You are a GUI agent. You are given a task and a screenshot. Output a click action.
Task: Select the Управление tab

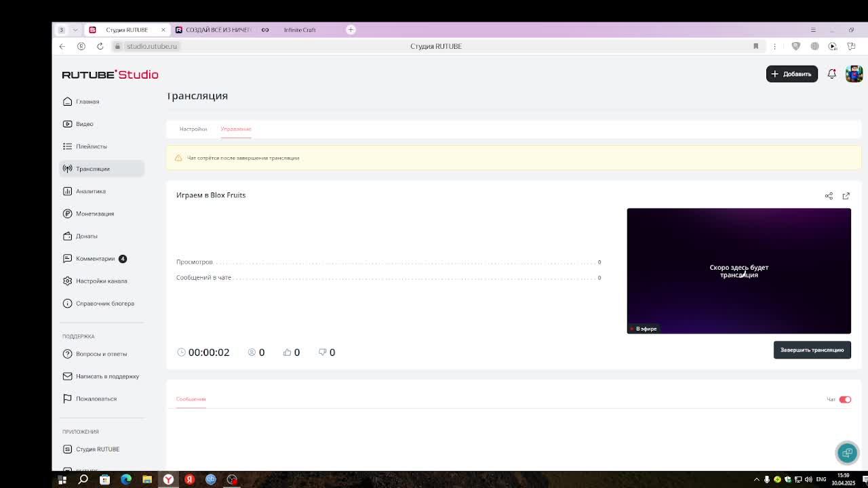236,129
